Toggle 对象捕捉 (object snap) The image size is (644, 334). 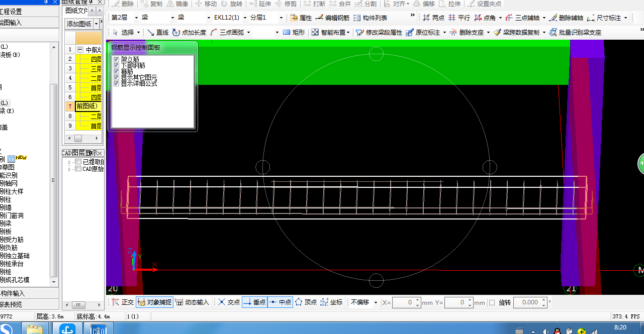[154, 302]
